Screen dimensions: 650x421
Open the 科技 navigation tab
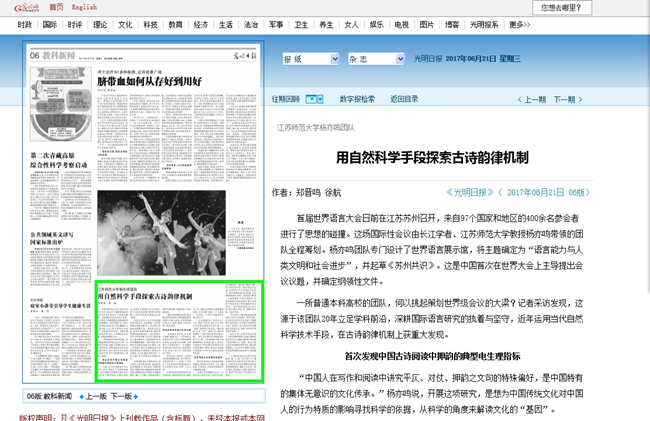[150, 22]
